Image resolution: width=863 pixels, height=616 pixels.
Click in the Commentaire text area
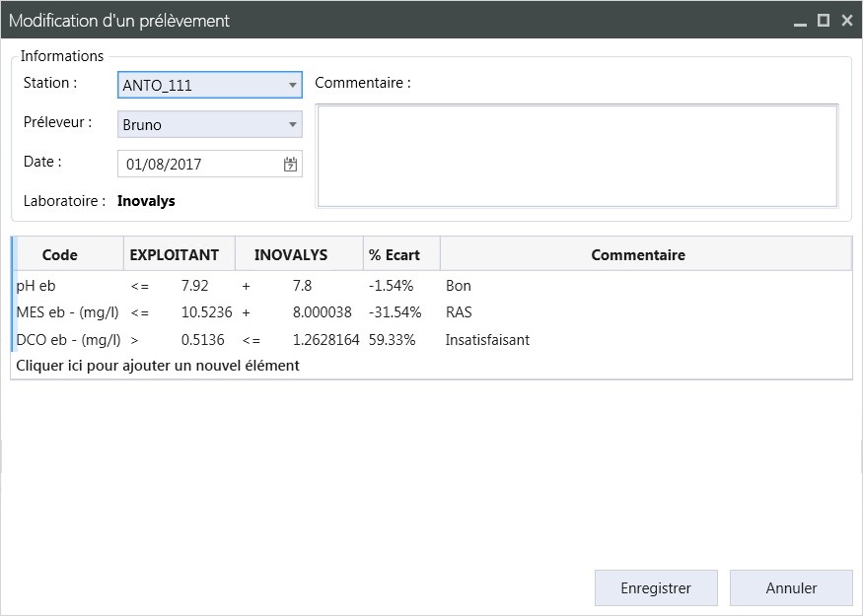pyautogui.click(x=577, y=156)
